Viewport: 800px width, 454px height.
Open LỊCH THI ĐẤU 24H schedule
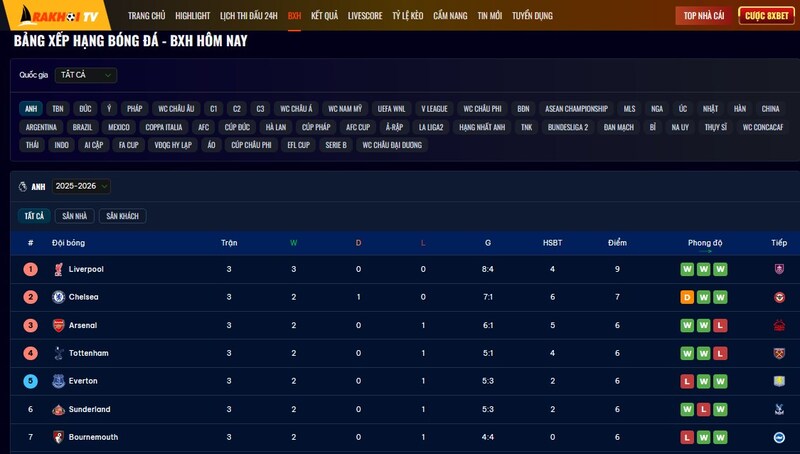248,16
